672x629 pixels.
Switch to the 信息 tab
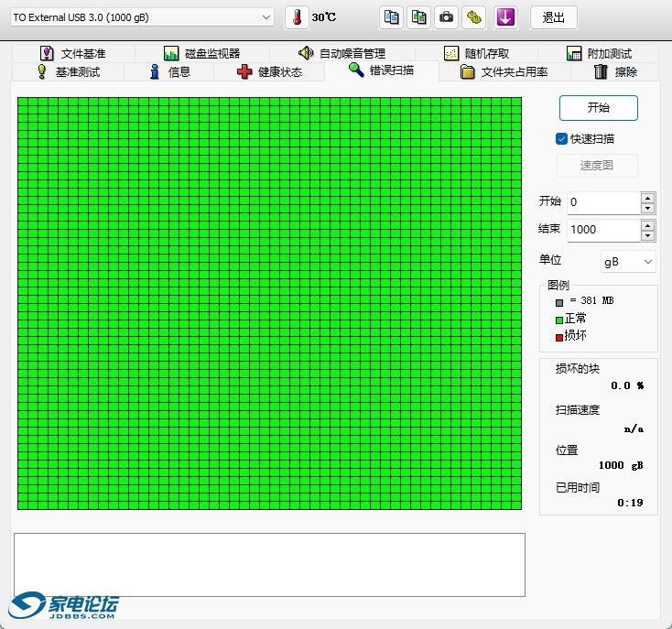point(168,71)
